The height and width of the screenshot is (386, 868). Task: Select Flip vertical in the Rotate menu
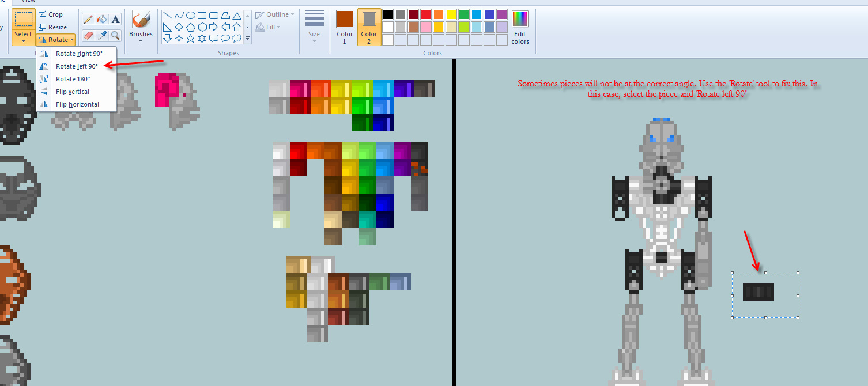[x=73, y=91]
